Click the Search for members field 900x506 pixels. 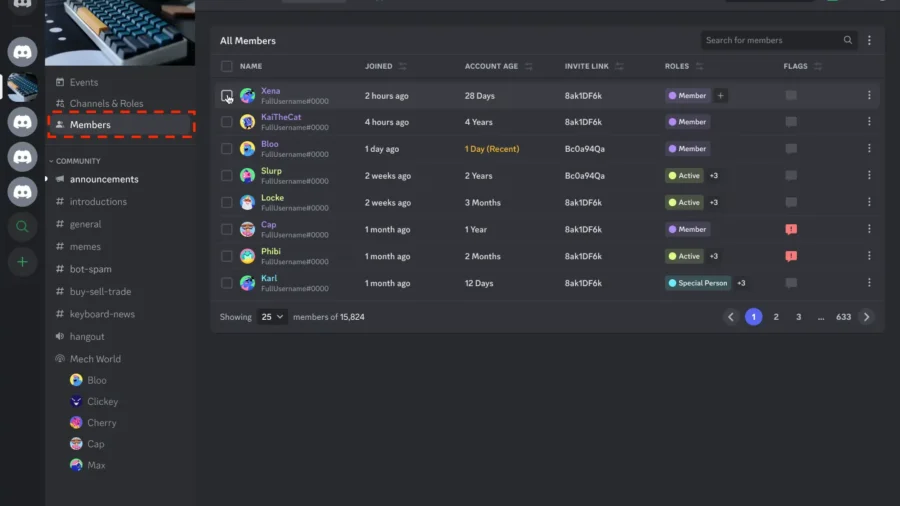771,41
